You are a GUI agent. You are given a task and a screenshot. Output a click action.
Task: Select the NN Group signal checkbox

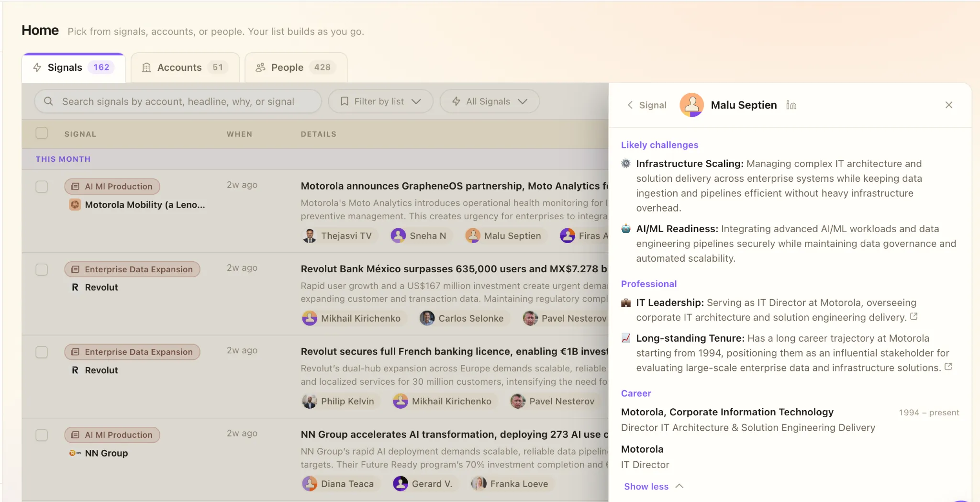42,435
